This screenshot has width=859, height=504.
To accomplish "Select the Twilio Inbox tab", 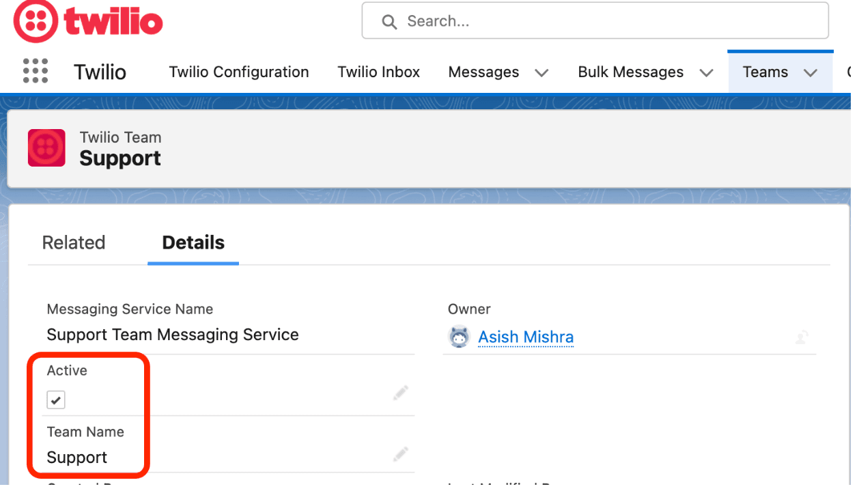I will coord(378,72).
